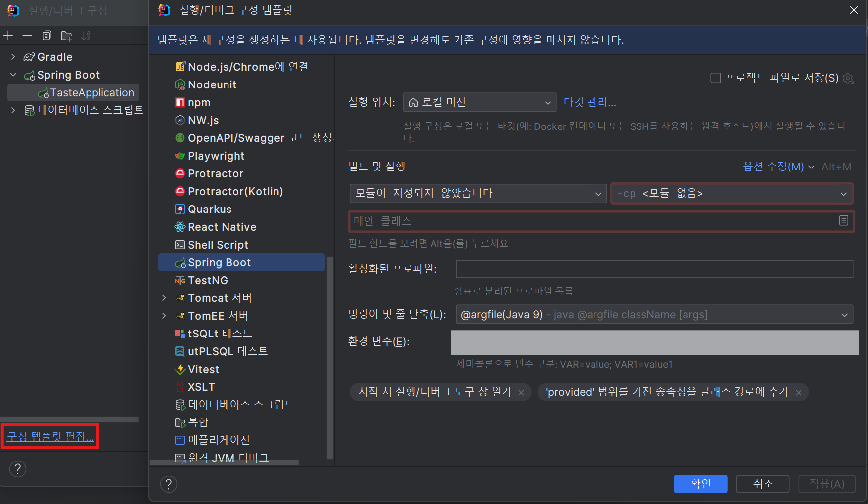
Task: Click the help icon in the left configurations window
Action: click(18, 468)
